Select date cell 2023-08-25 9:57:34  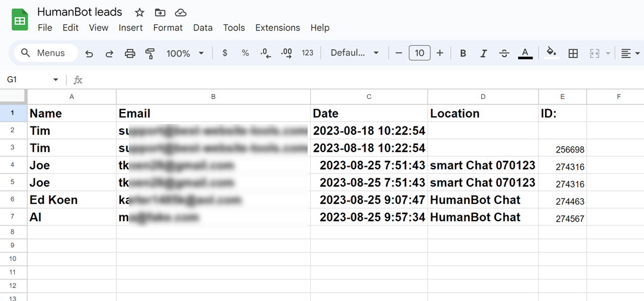pos(369,217)
